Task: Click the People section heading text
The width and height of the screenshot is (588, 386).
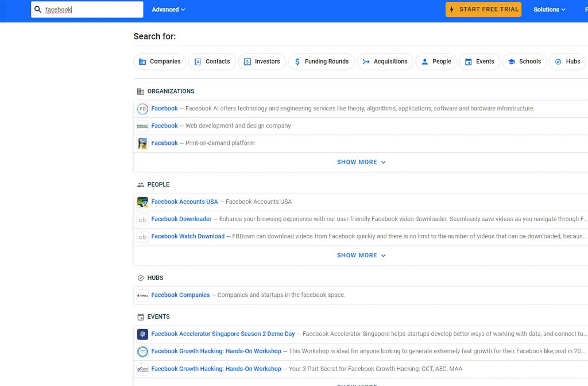Action: (158, 184)
